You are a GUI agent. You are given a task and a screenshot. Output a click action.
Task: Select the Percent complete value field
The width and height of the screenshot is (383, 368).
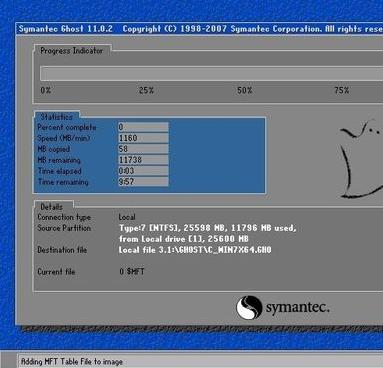coord(143,127)
